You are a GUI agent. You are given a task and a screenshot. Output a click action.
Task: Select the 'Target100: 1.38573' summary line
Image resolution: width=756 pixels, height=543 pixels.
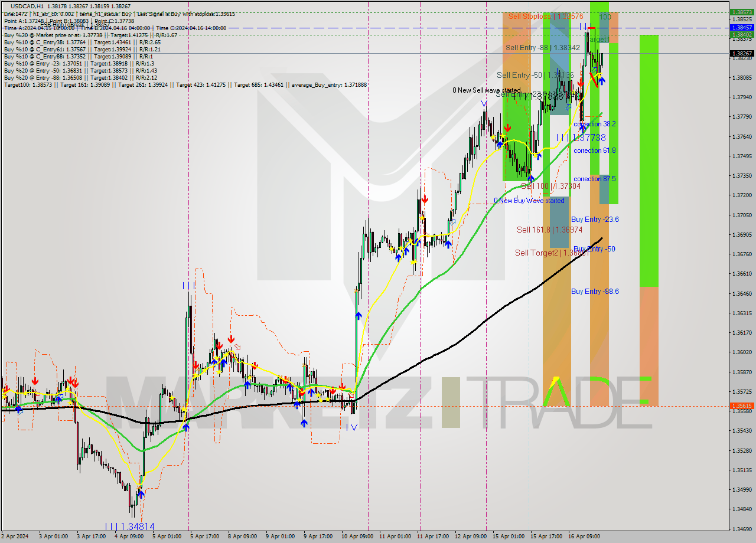coord(185,85)
